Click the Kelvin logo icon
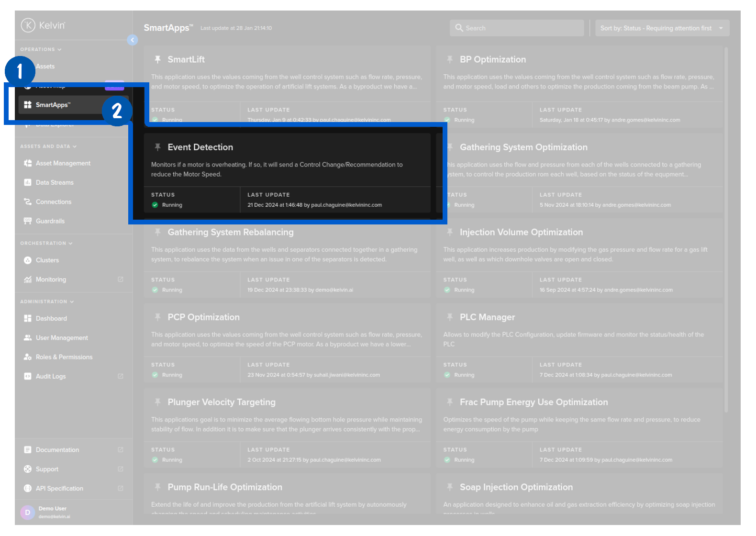The image size is (756, 536). [28, 25]
